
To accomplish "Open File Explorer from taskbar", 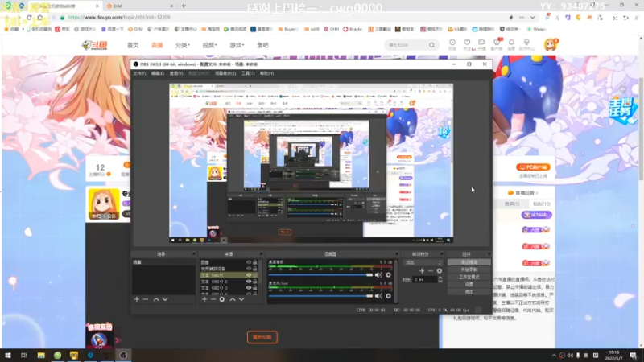I will (x=41, y=356).
